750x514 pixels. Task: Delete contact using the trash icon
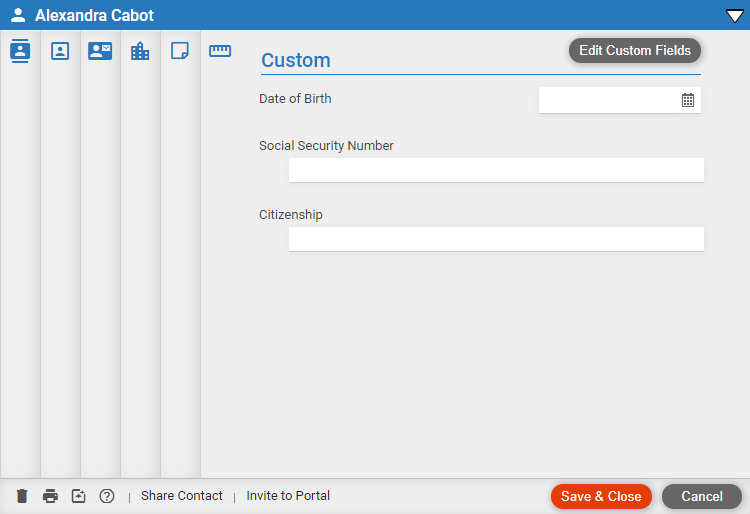pyautogui.click(x=22, y=496)
